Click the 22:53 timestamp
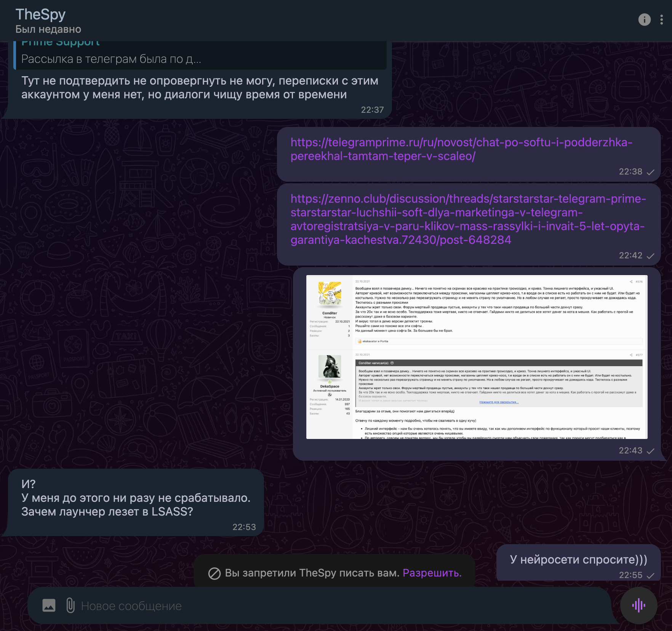This screenshot has width=672, height=631. (x=244, y=527)
